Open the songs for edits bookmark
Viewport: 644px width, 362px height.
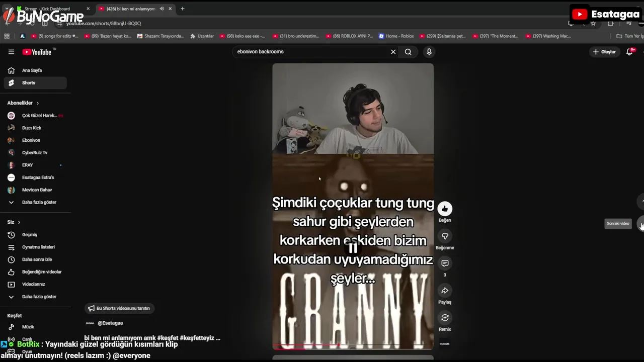coord(55,36)
